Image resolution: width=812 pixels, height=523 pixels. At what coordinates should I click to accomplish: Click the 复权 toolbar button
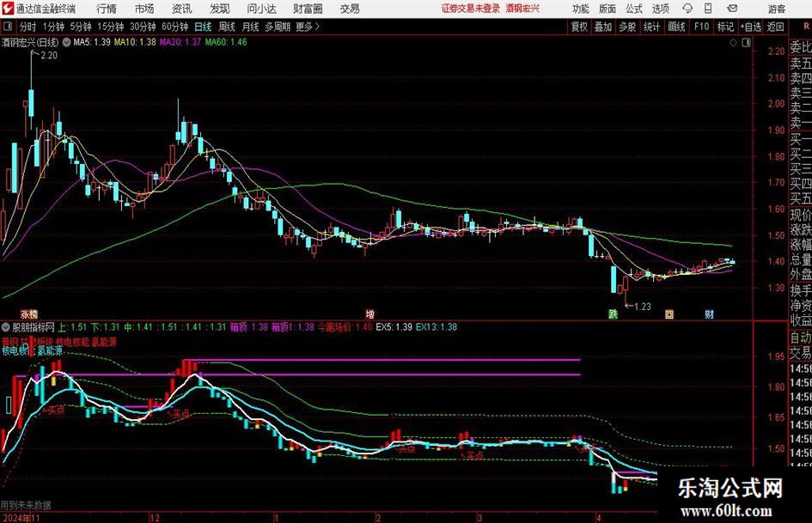click(579, 27)
